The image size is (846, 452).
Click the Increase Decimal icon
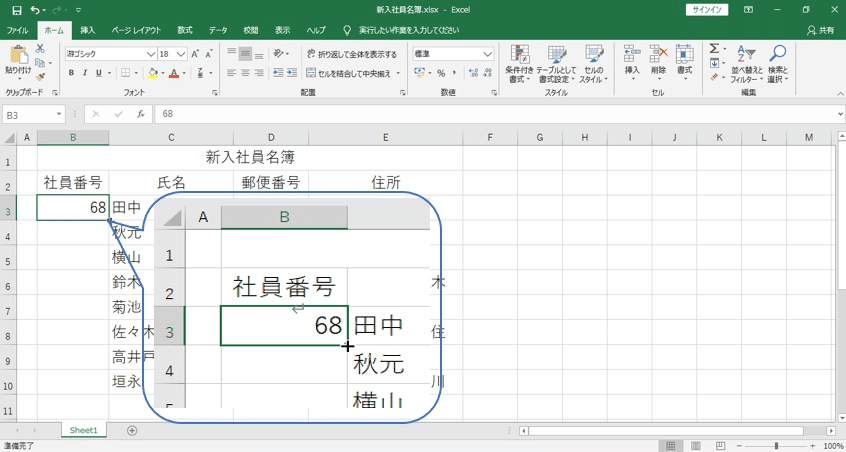(x=473, y=73)
